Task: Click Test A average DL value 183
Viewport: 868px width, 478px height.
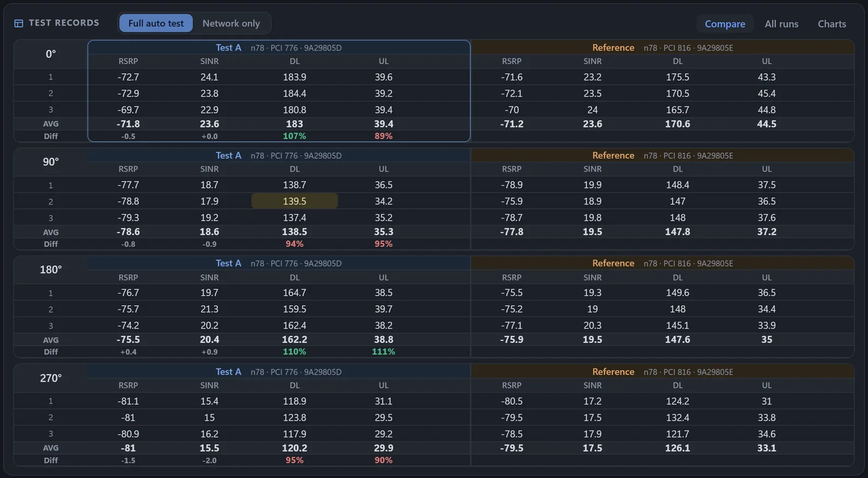Action: [x=295, y=124]
